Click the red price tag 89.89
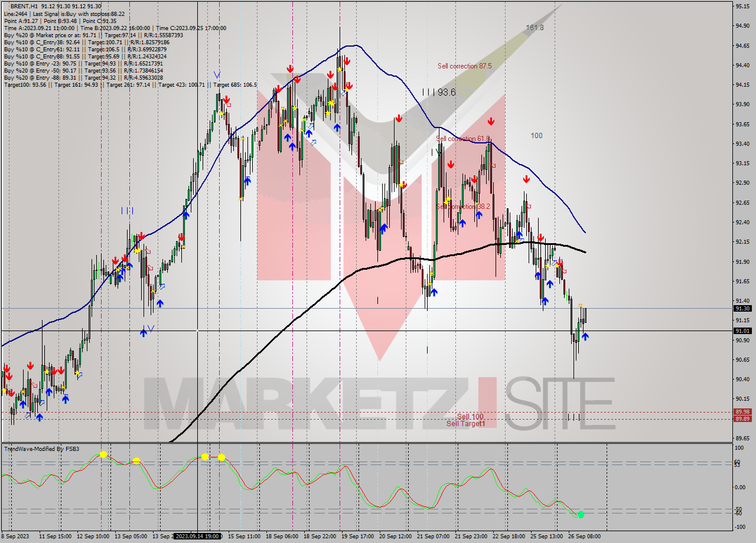The width and height of the screenshot is (756, 543). [742, 419]
